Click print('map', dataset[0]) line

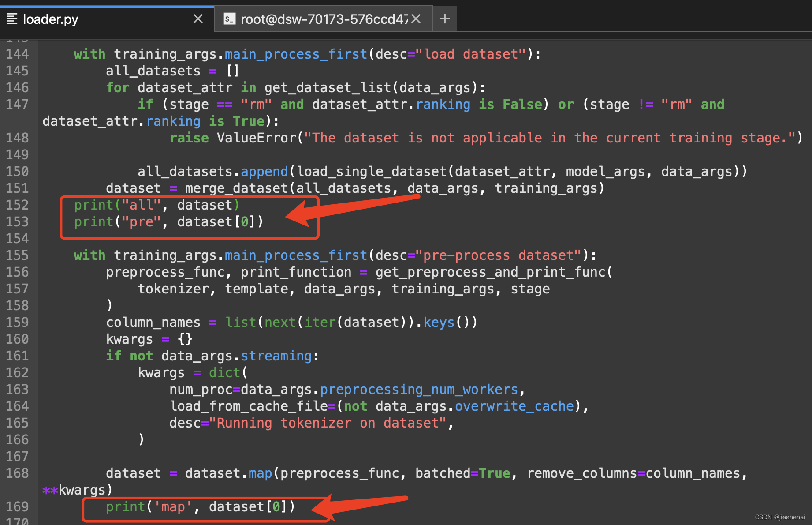click(x=200, y=506)
